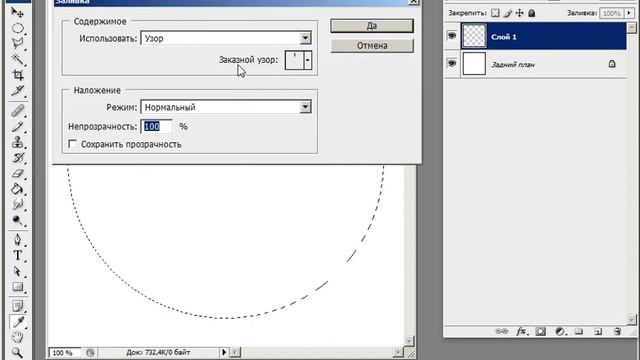Hide the Задний план layer

tap(452, 64)
